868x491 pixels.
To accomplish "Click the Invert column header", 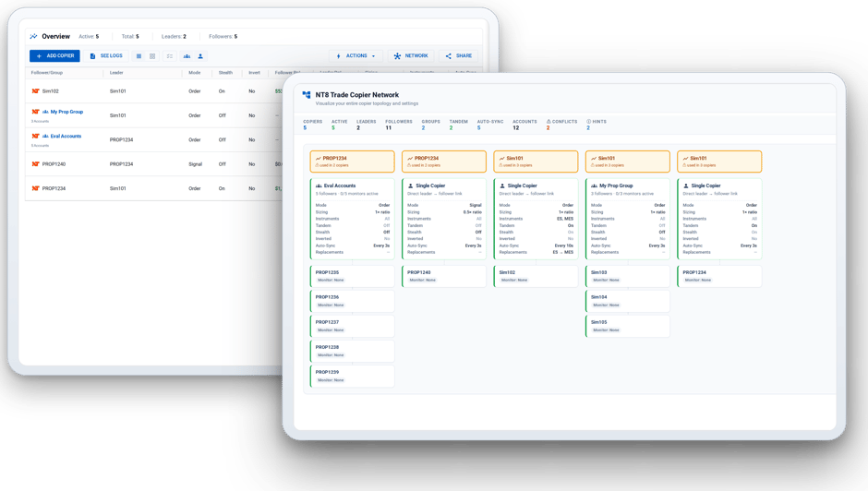I will click(x=254, y=73).
